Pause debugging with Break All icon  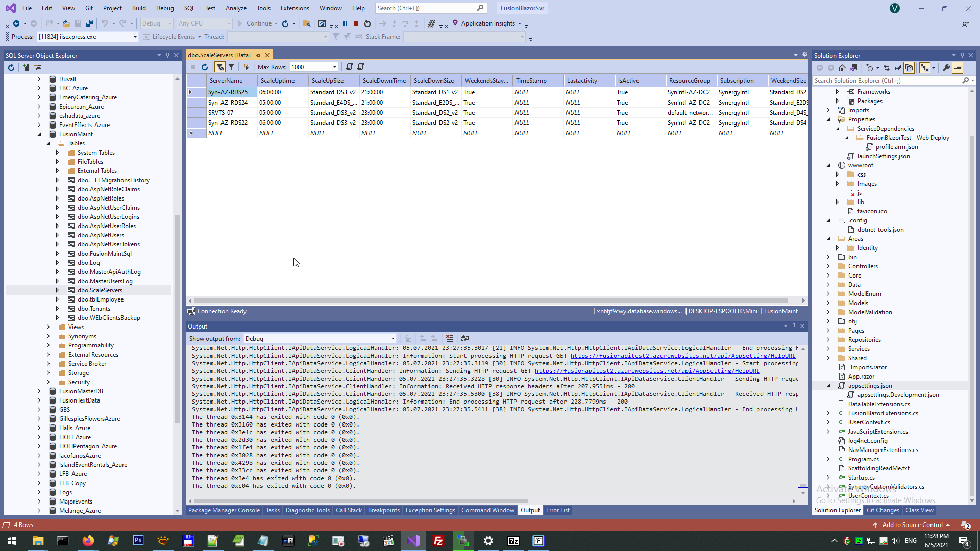click(x=345, y=23)
